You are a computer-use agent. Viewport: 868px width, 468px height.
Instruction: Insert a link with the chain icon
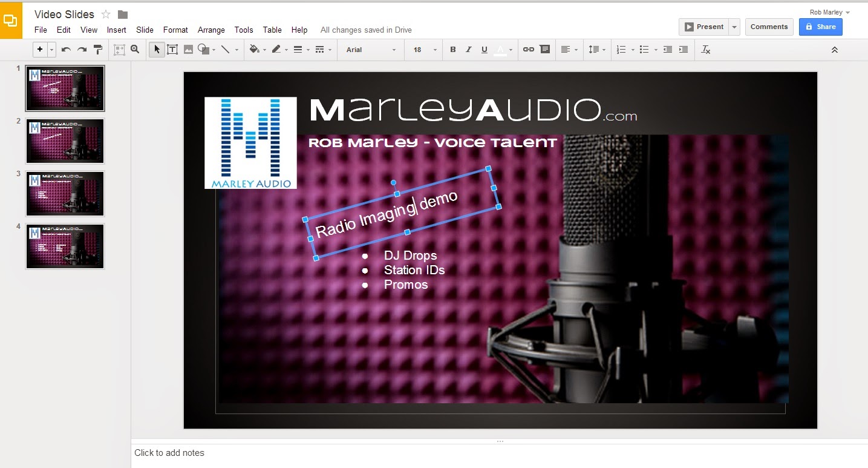click(529, 50)
